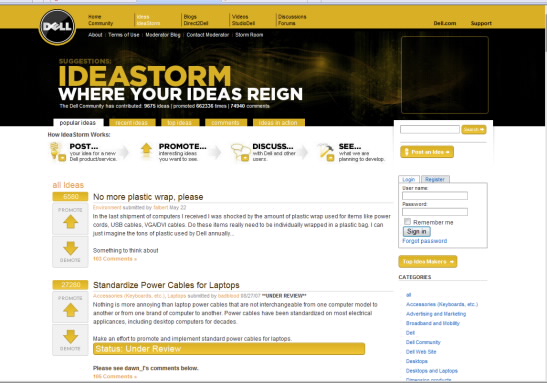Click the banner ad box

pyautogui.click(x=445, y=75)
